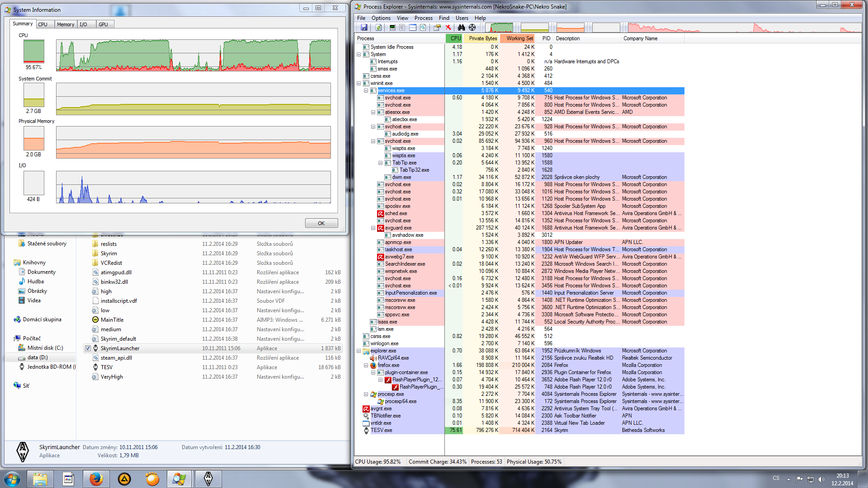Open the Process menu
Screen dimensions: 868x488
pyautogui.click(x=424, y=18)
